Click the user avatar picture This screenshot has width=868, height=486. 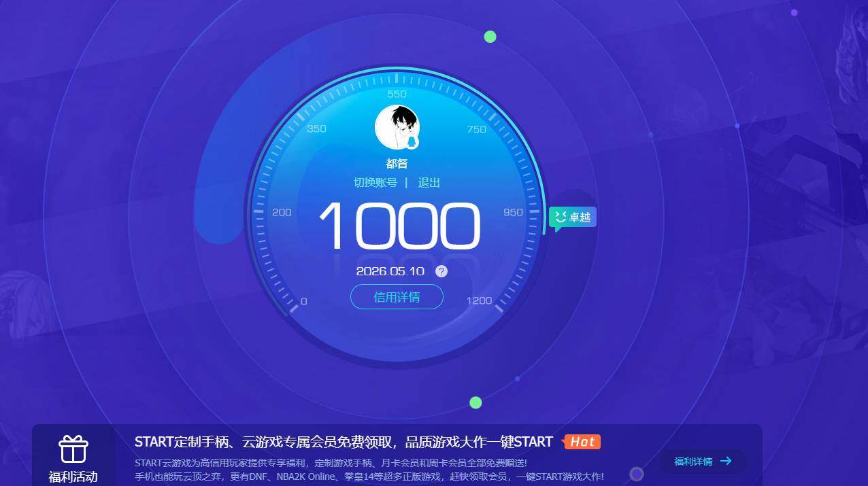(x=397, y=127)
